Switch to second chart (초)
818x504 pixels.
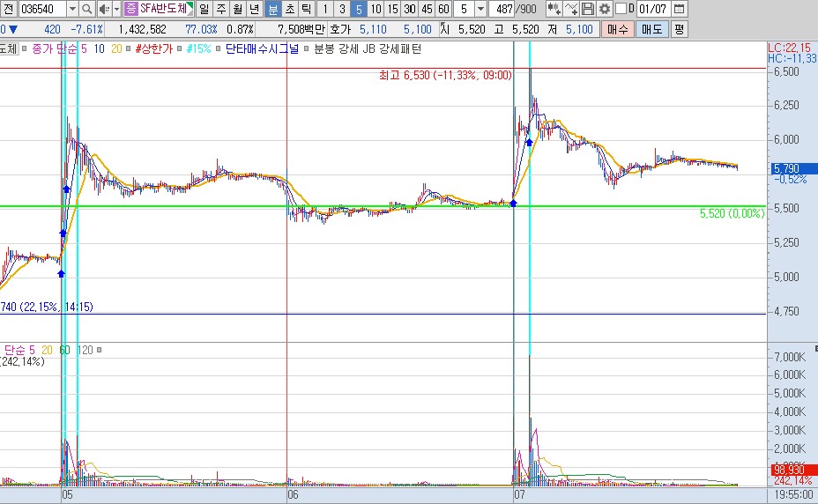(289, 9)
